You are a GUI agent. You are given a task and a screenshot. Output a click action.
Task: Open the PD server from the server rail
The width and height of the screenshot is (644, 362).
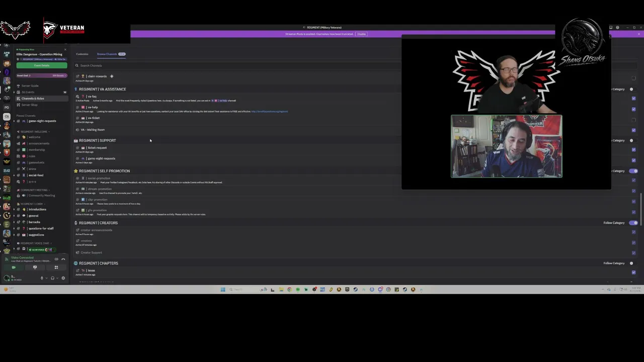click(7, 107)
